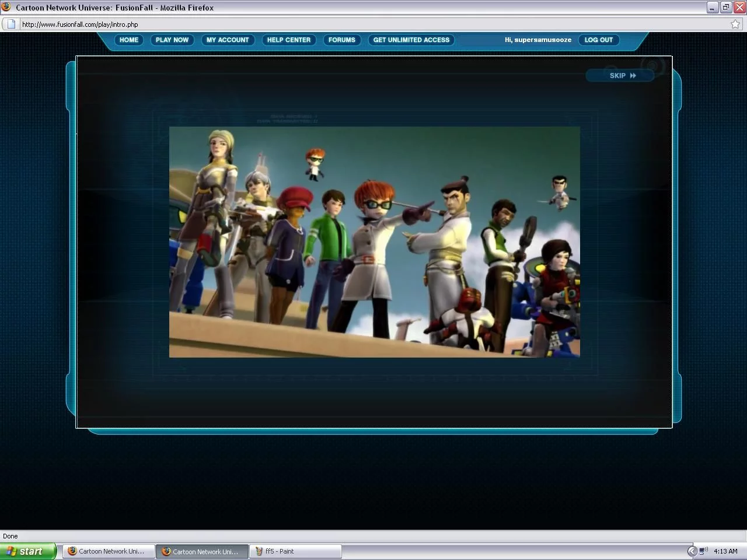Click the Firefox logo in title bar

[6, 8]
